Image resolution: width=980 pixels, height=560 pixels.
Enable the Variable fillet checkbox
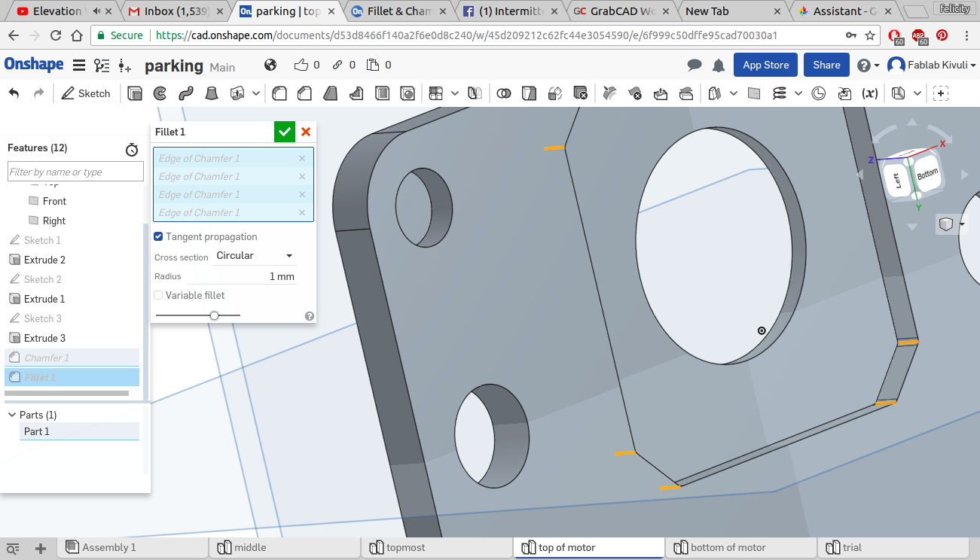point(158,295)
